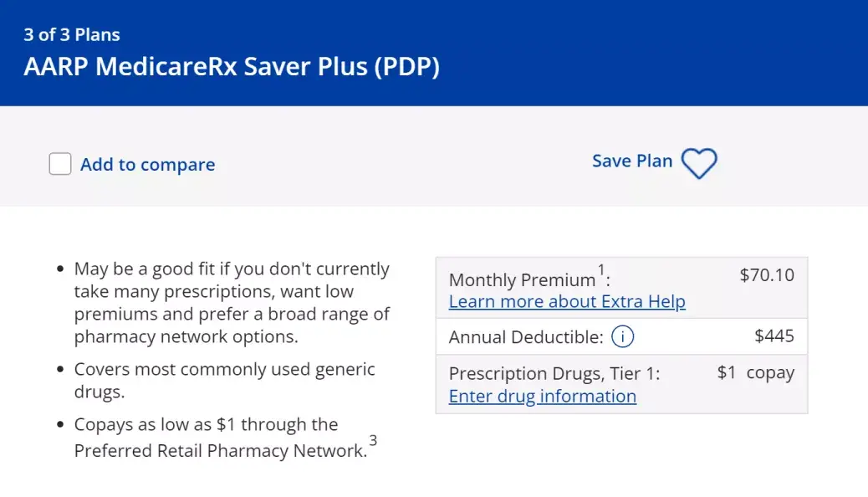Click the 'Copays as low as $1' bullet
868x497 pixels.
[220, 437]
